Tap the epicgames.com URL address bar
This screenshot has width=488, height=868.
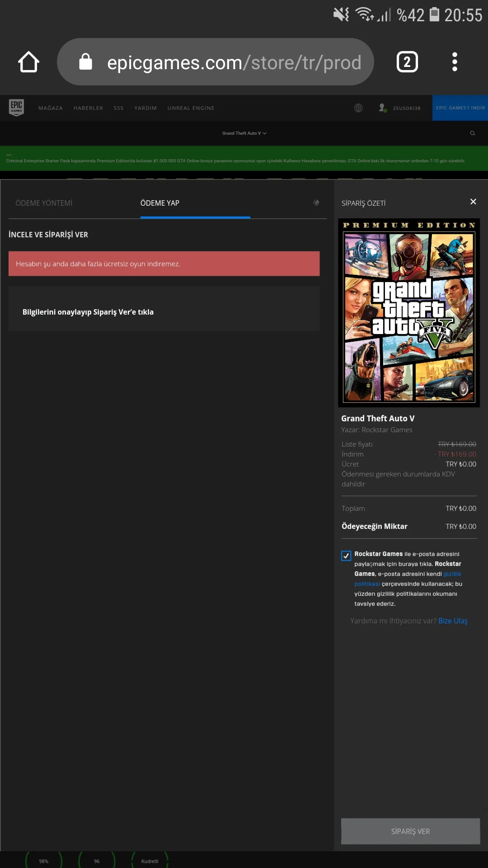[x=216, y=62]
